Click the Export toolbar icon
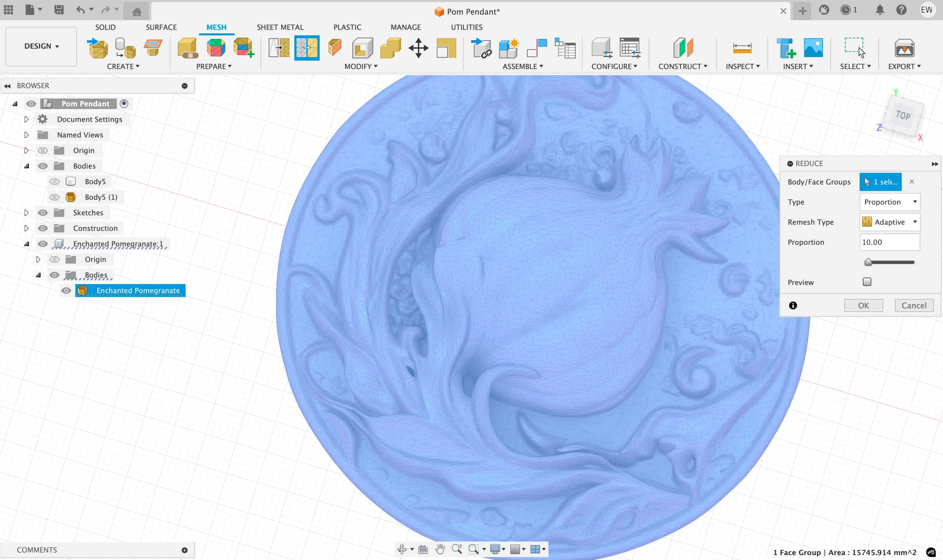Screen dimensions: 943x560 pos(904,48)
